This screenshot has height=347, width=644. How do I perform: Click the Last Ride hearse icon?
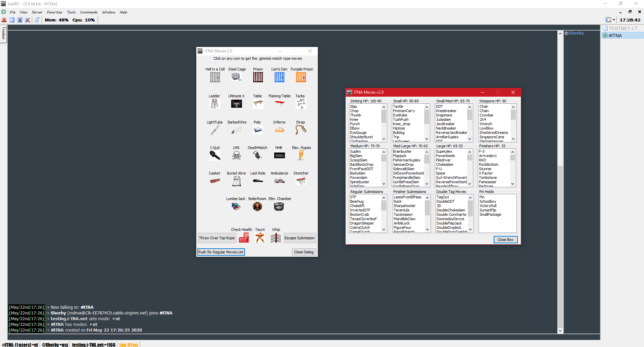[258, 181]
